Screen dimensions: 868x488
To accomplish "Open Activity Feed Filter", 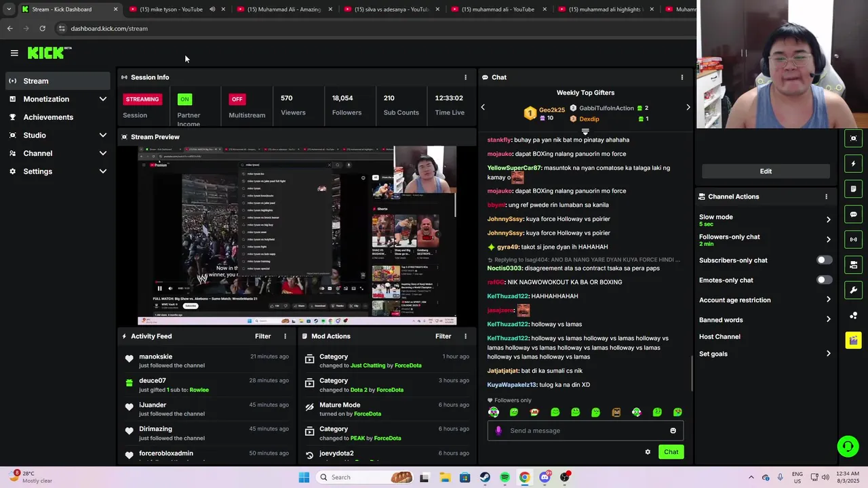I will click(262, 336).
